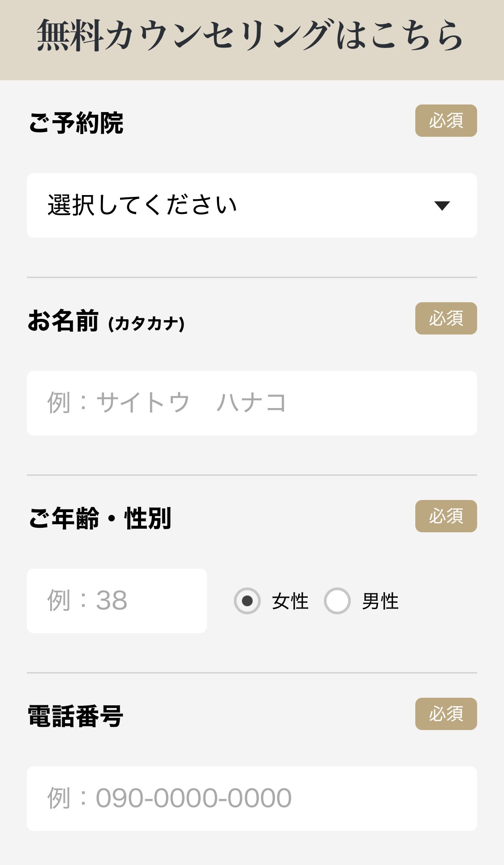Screen dimensions: 504x865
Task: Select the 男性 radio button
Action: pos(337,601)
